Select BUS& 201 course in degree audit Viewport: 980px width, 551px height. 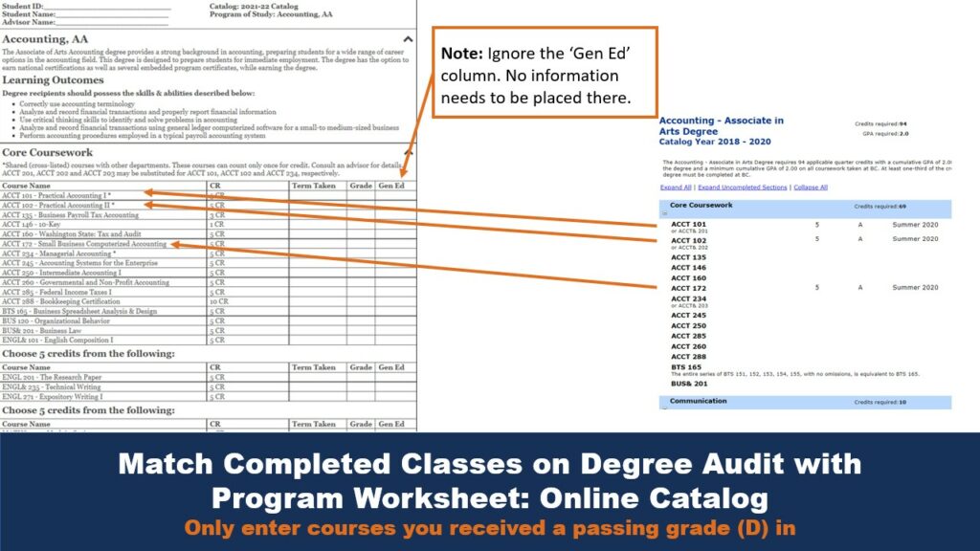click(689, 384)
